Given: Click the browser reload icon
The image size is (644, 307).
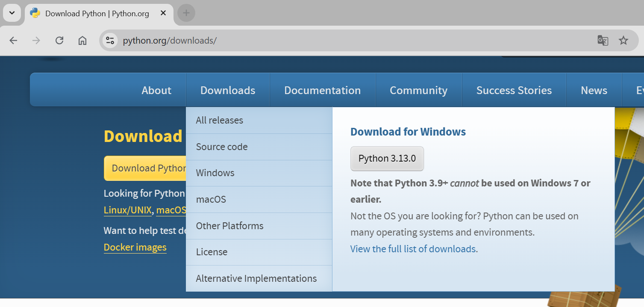Looking at the screenshot, I should [59, 40].
